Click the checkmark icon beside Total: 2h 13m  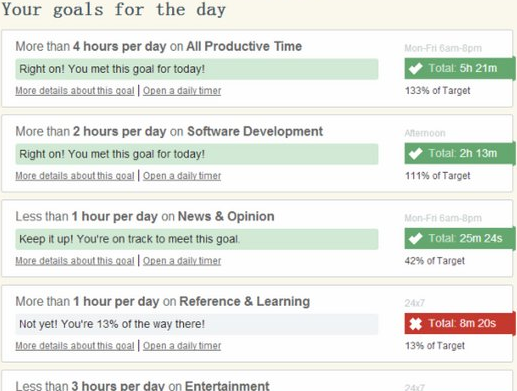click(x=415, y=154)
